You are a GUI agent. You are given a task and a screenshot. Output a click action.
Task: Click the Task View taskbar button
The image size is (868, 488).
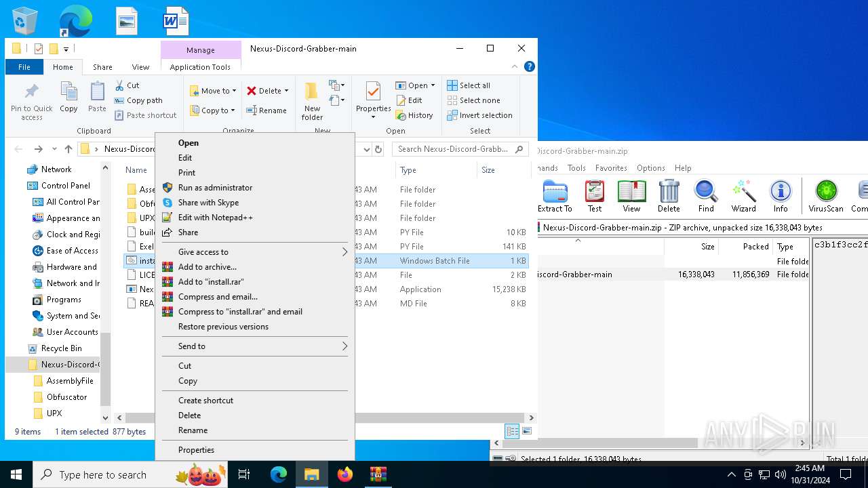pyautogui.click(x=244, y=474)
